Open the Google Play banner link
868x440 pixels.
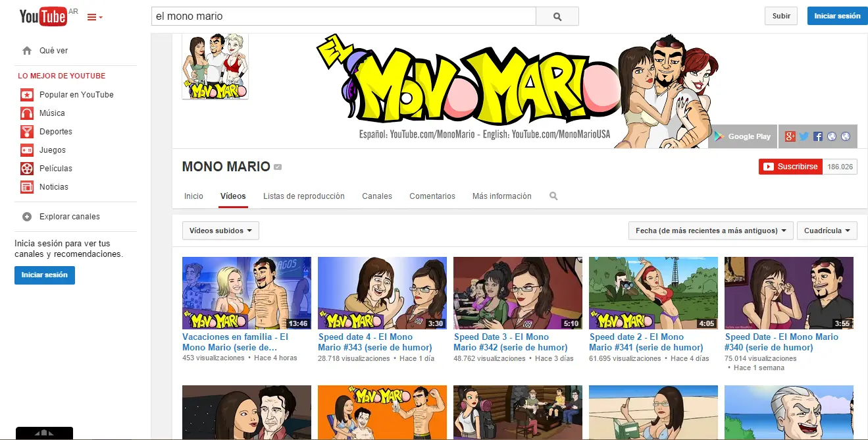[x=742, y=136]
